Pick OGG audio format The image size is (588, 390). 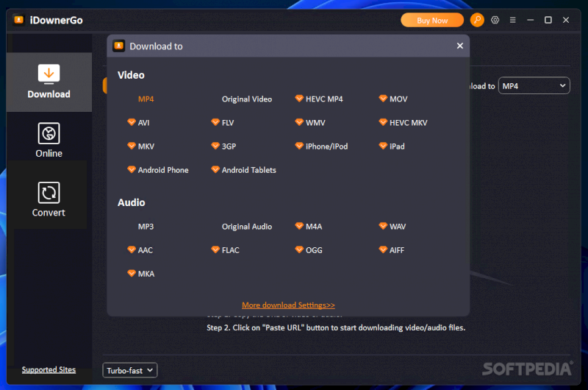point(314,250)
